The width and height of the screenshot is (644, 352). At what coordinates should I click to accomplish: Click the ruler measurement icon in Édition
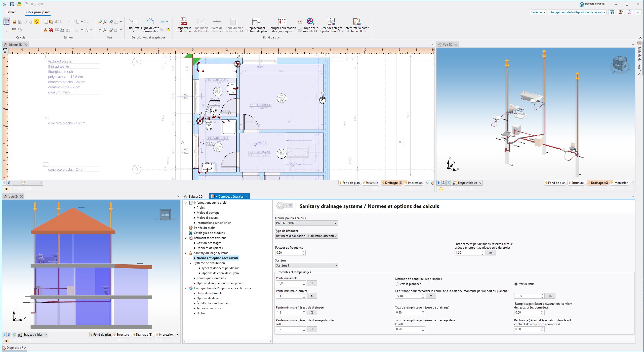click(86, 22)
